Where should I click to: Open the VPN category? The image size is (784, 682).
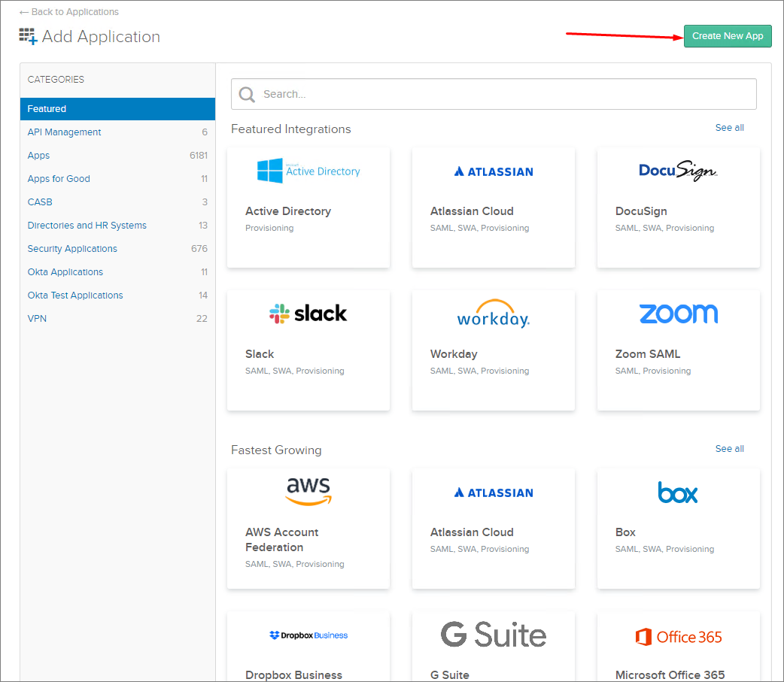117,318
